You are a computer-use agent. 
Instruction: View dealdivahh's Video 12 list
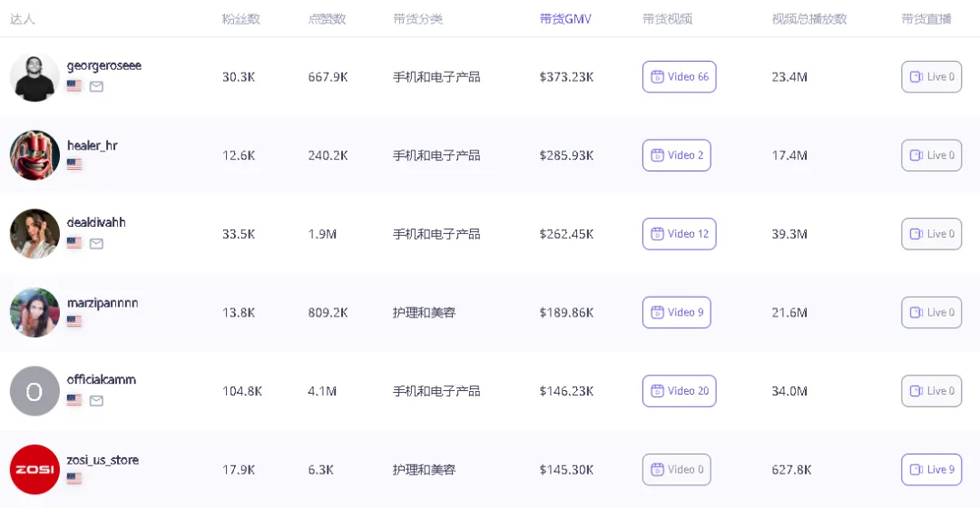click(679, 234)
